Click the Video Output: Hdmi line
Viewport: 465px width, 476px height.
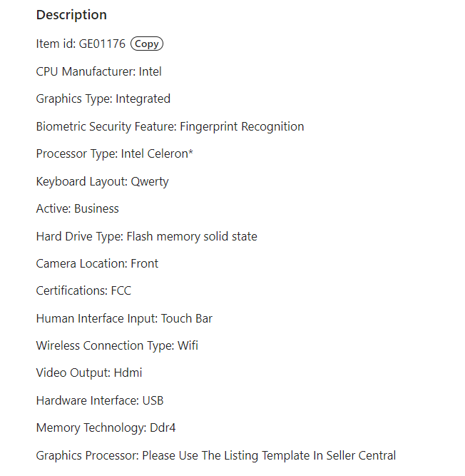pos(89,373)
